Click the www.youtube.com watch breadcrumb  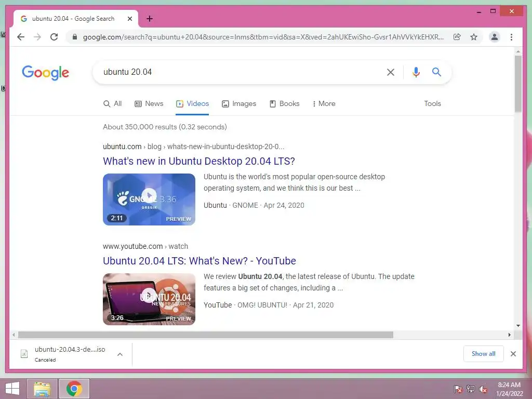click(145, 246)
